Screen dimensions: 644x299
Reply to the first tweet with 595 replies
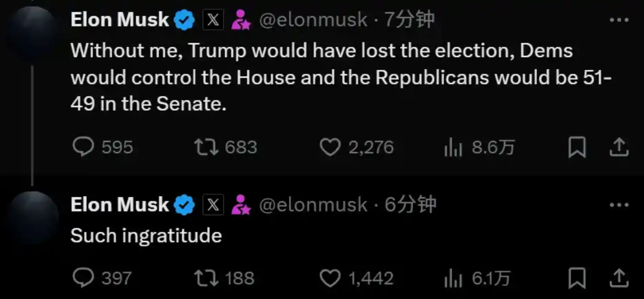tap(83, 147)
